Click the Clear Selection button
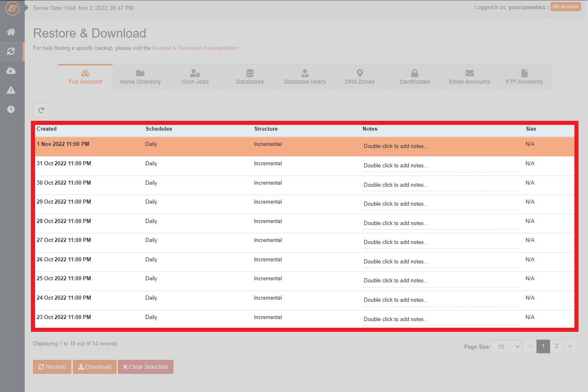Image resolution: width=588 pixels, height=392 pixels. (145, 367)
